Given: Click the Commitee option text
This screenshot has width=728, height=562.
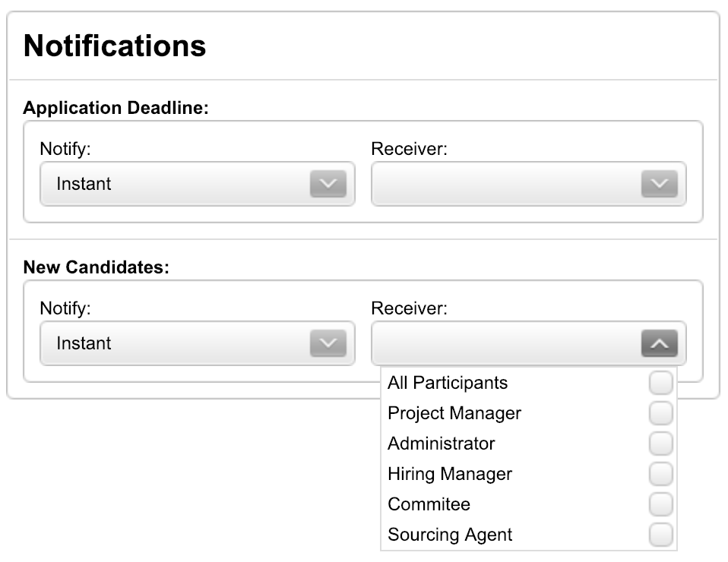Looking at the screenshot, I should pyautogui.click(x=429, y=504).
